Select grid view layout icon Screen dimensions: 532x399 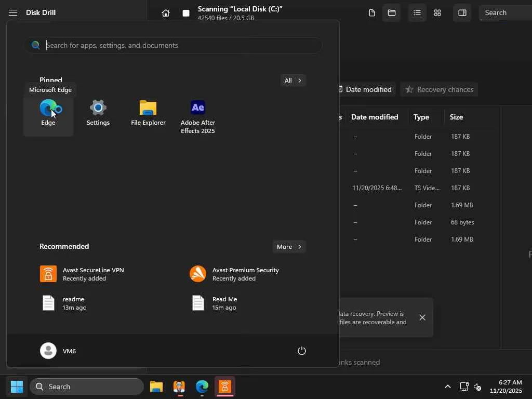[437, 13]
